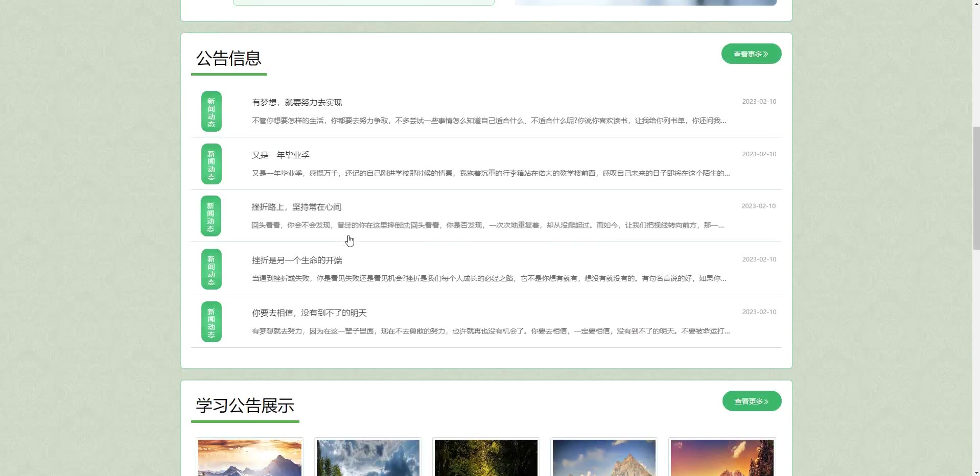
Task: Open the article 挫折路上，坚持常在心间
Action: (x=296, y=207)
